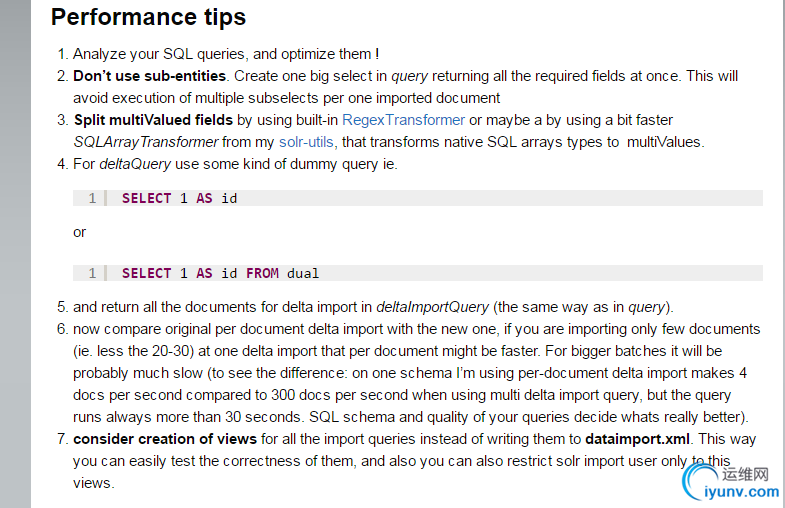
Task: Open the RegexTransformer link
Action: click(x=404, y=120)
